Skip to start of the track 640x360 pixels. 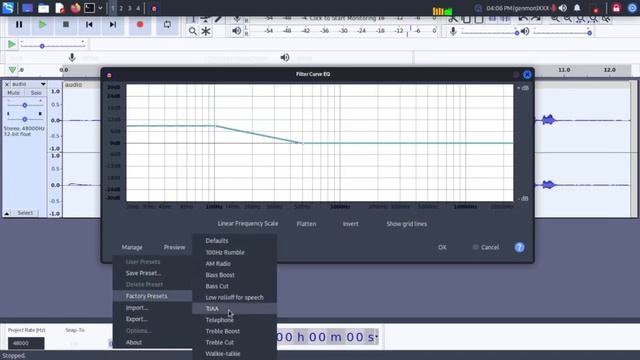click(89, 25)
